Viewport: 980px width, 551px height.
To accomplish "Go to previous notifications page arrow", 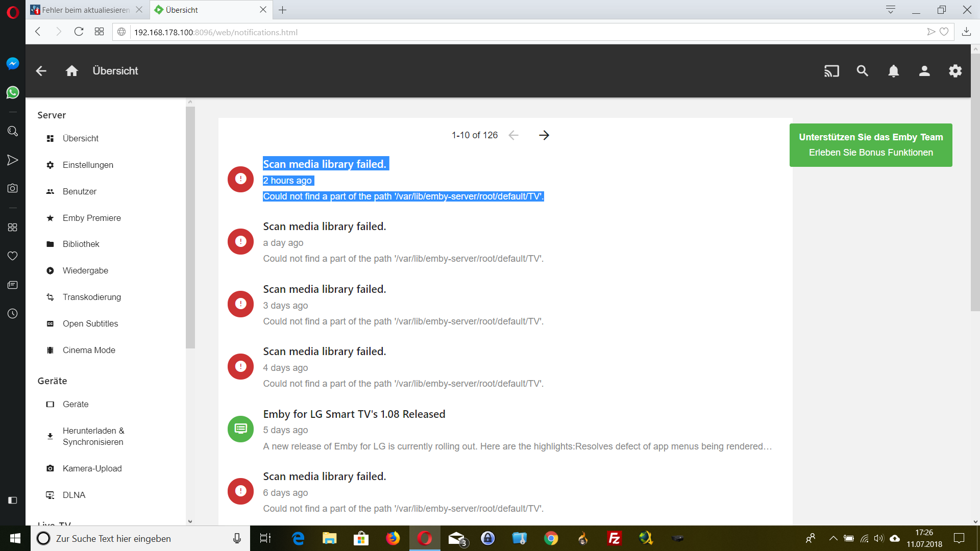I will click(513, 135).
